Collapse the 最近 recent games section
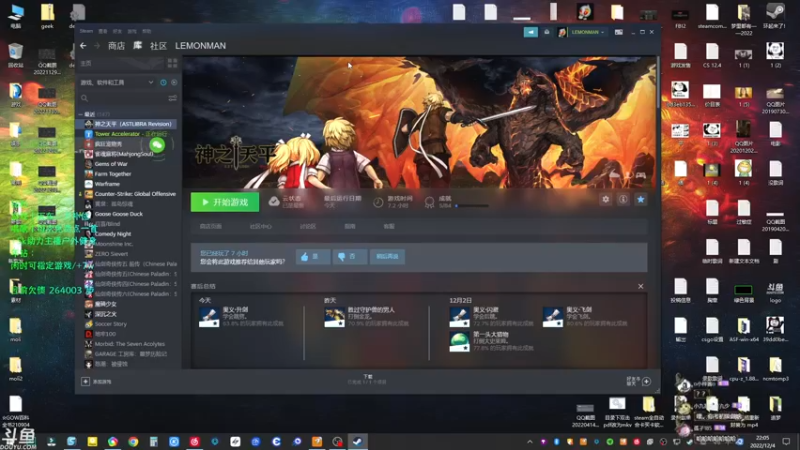This screenshot has height=450, width=800. click(81, 114)
